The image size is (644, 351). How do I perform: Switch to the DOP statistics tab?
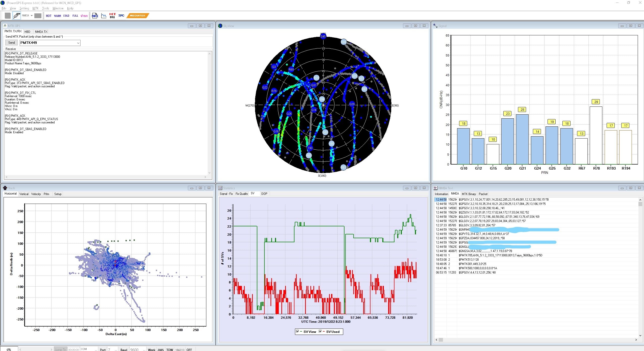click(x=264, y=194)
